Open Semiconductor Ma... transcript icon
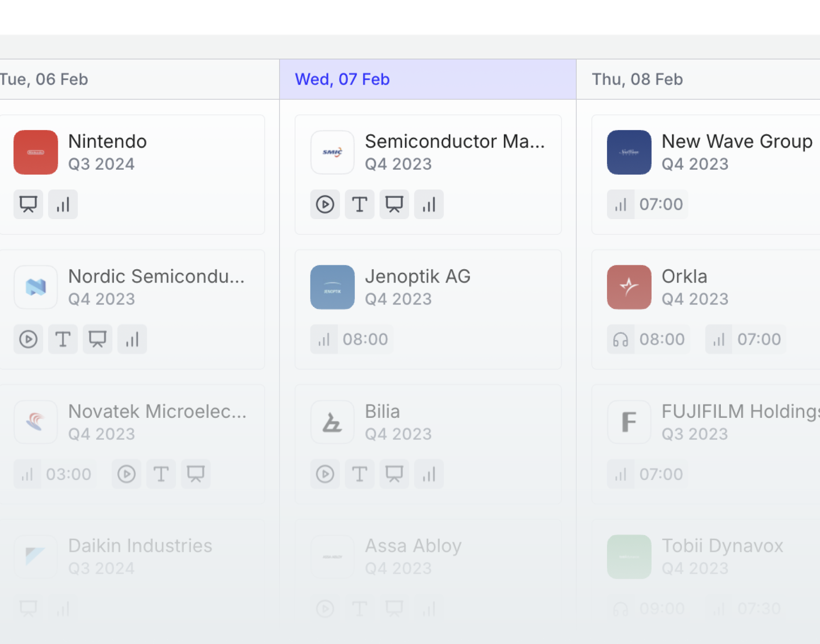The width and height of the screenshot is (820, 644). pyautogui.click(x=360, y=204)
